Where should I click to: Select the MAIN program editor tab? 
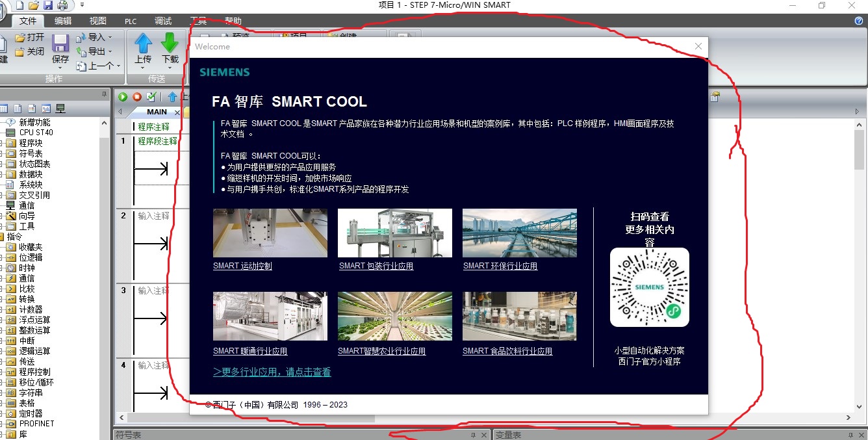point(157,112)
